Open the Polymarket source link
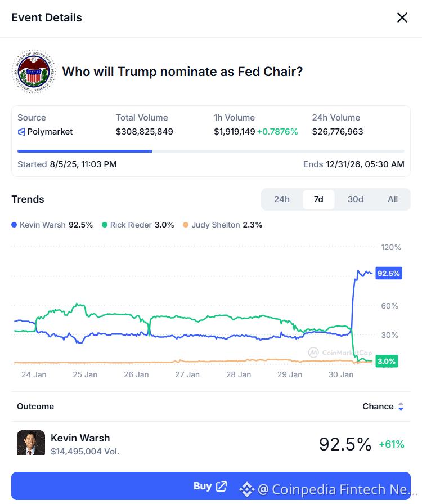 pyautogui.click(x=50, y=132)
